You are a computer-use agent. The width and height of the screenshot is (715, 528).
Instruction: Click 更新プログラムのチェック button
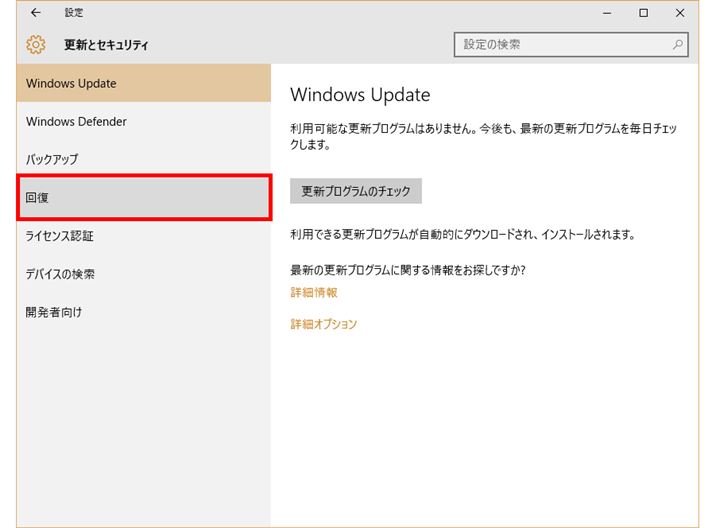(356, 191)
